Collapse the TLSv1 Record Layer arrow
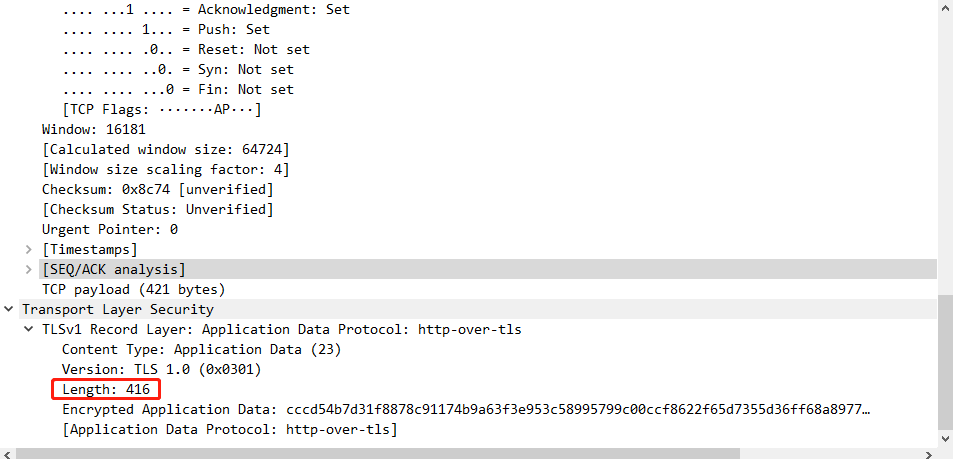This screenshot has width=953, height=459. coord(28,329)
